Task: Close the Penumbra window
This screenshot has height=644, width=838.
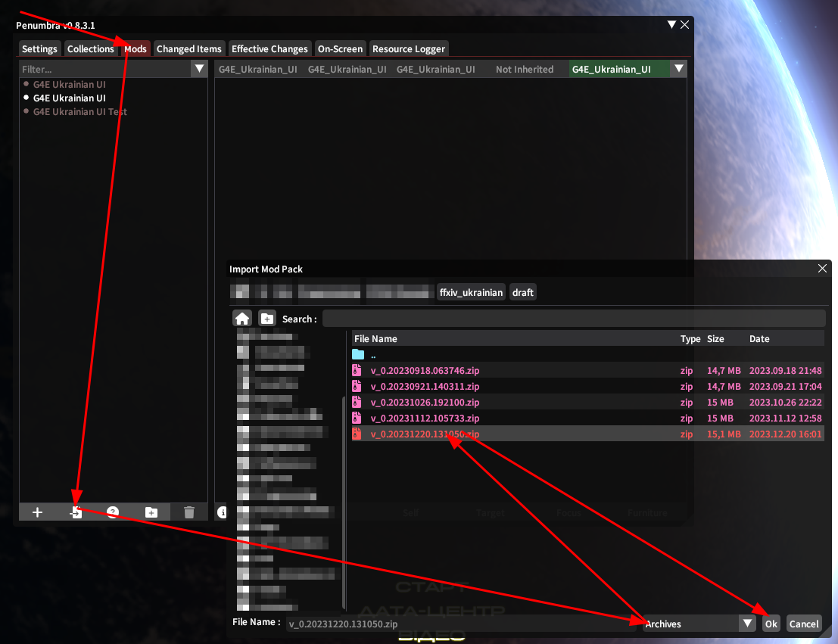Action: [x=684, y=24]
